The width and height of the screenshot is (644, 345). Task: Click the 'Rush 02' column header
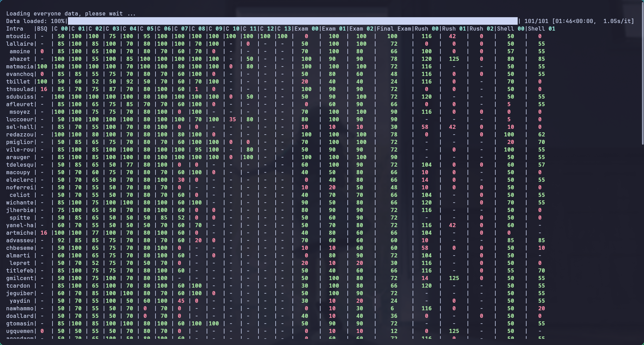coord(482,29)
